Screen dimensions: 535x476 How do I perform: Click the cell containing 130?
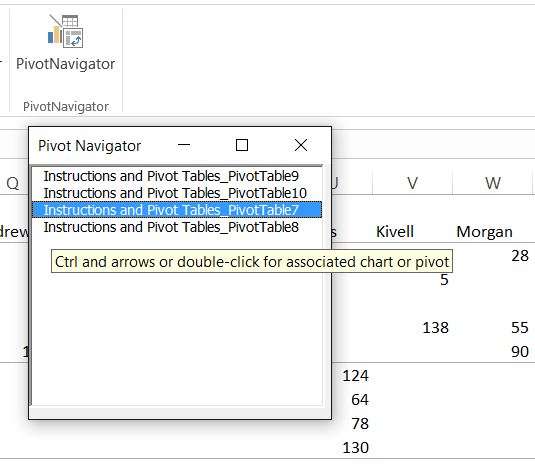355,447
